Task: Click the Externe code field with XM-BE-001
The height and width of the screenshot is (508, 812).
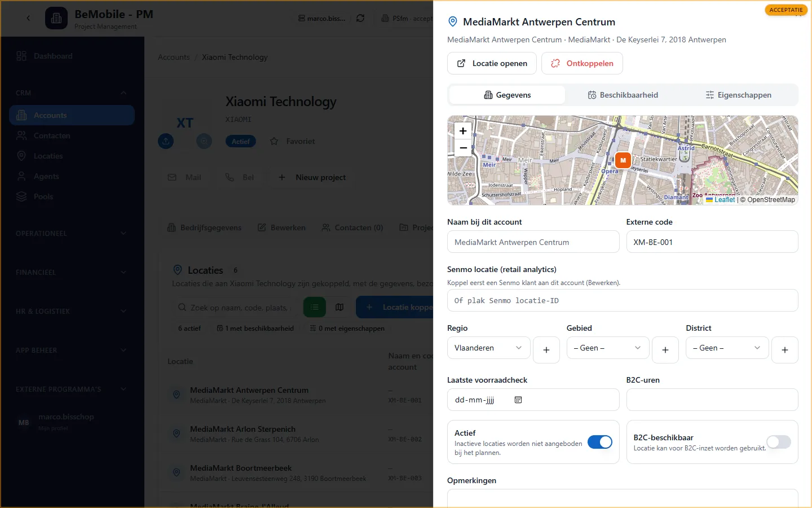Action: pos(712,242)
